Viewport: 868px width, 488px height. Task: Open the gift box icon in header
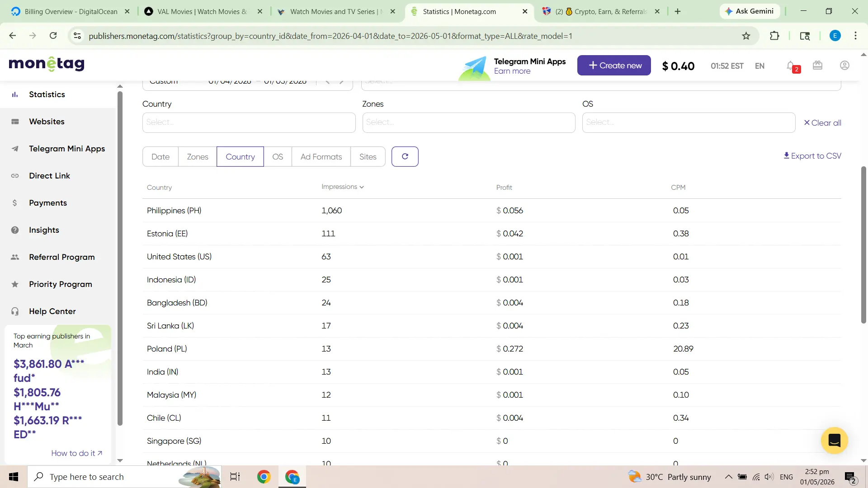coord(817,66)
